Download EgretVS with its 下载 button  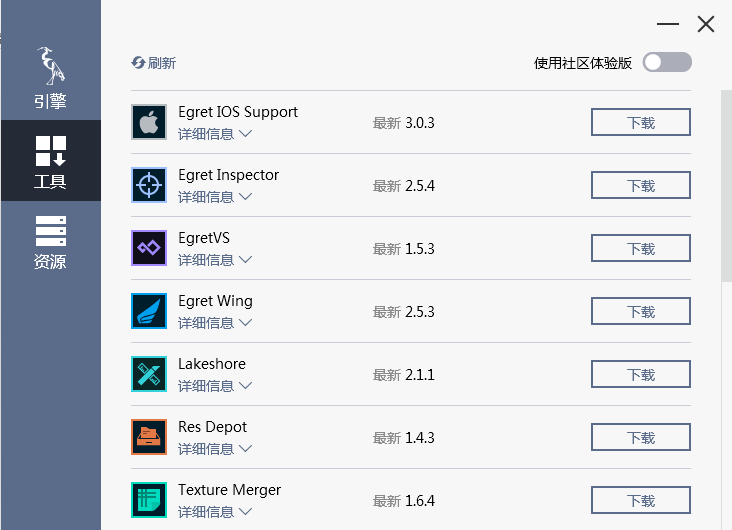click(640, 249)
